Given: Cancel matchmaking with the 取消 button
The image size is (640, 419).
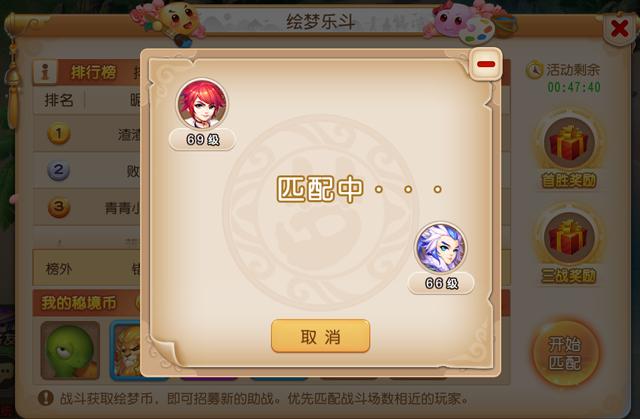Looking at the screenshot, I should pyautogui.click(x=320, y=336).
